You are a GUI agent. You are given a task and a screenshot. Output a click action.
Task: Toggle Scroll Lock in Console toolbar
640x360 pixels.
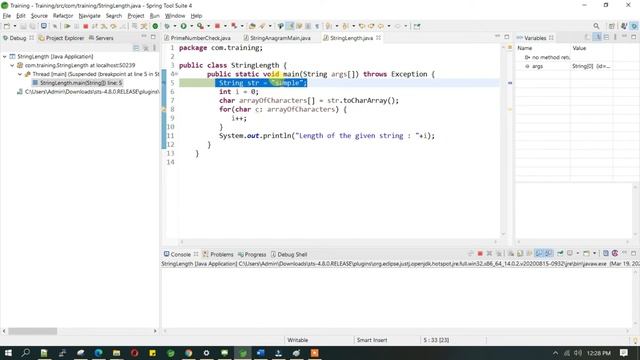click(x=520, y=253)
